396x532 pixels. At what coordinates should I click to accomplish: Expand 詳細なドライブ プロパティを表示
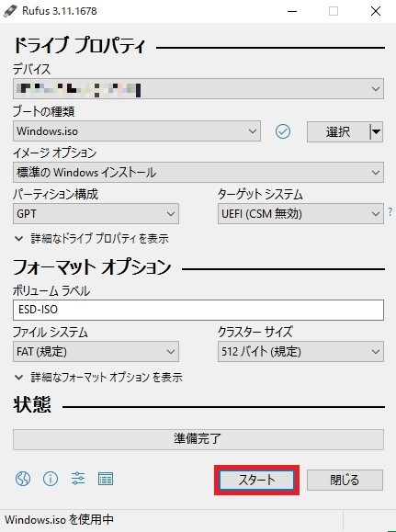coord(92,239)
